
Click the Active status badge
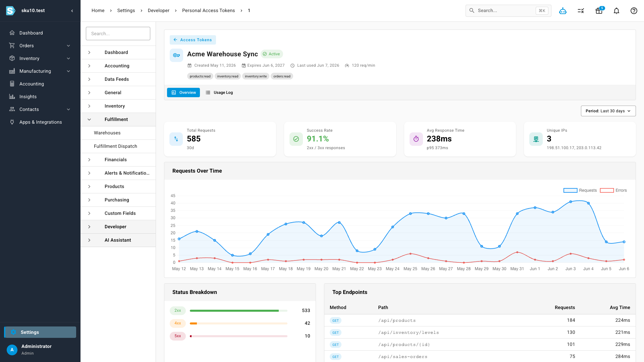272,54
